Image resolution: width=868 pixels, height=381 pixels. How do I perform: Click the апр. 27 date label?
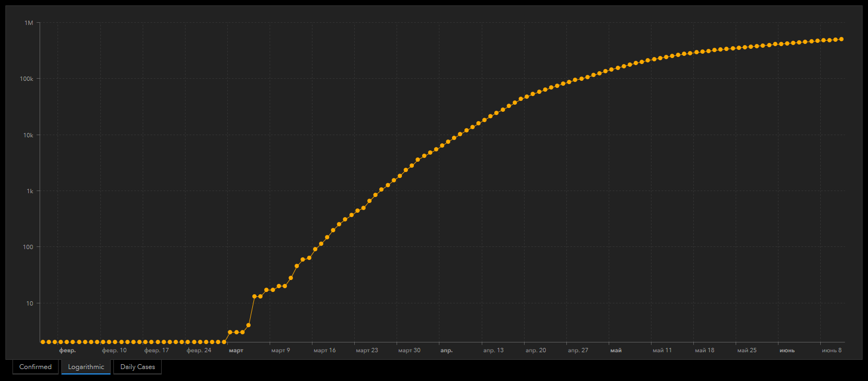click(578, 351)
